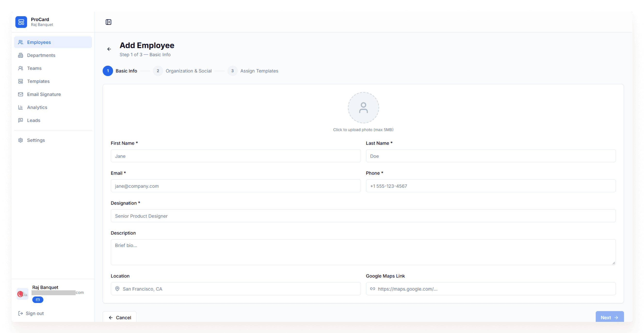
Task: Click the location pin icon in Location field
Action: pyautogui.click(x=117, y=289)
